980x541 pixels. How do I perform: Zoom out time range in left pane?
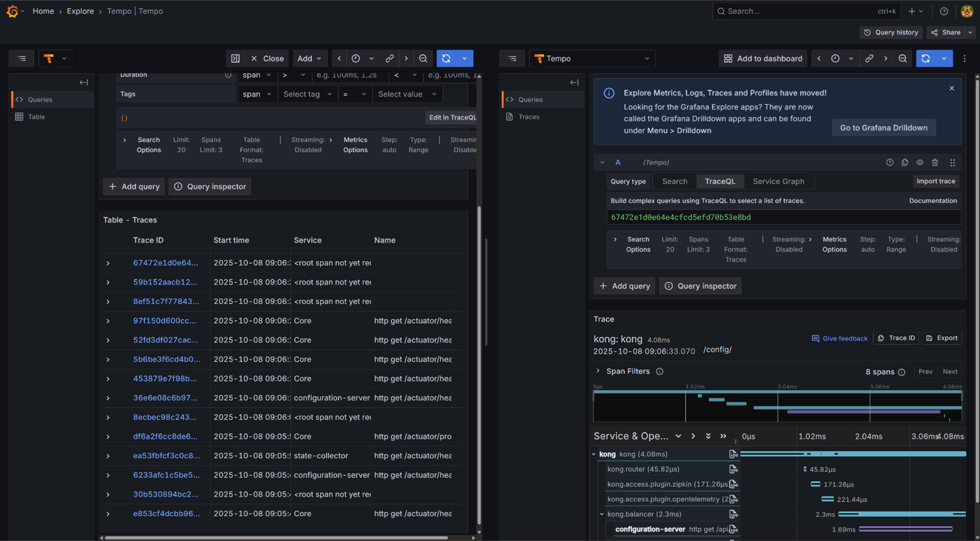coord(423,59)
